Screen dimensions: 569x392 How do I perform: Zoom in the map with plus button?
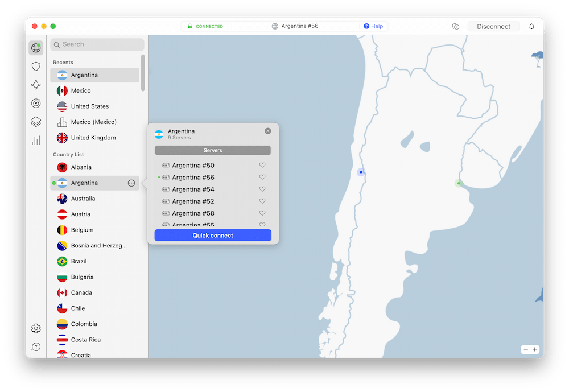click(534, 349)
